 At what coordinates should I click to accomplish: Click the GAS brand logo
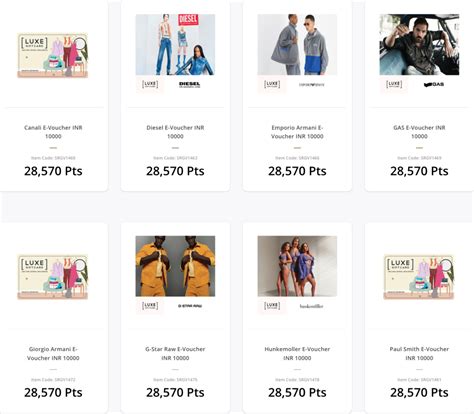pos(434,85)
